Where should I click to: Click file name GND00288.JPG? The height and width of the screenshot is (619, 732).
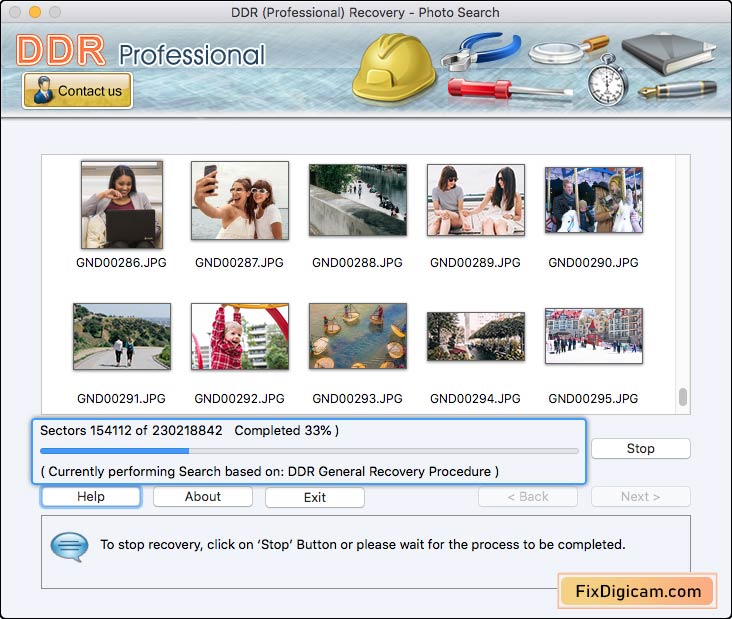357,263
